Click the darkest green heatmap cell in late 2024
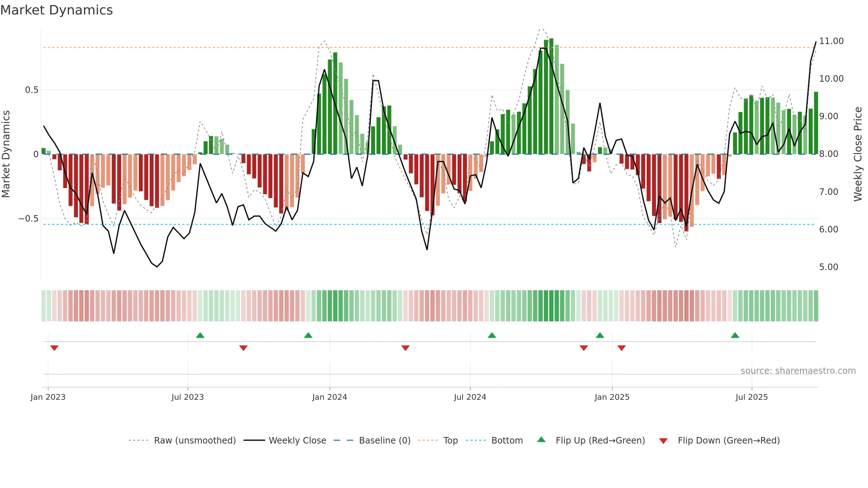This screenshot has height=488, width=868. [x=551, y=306]
